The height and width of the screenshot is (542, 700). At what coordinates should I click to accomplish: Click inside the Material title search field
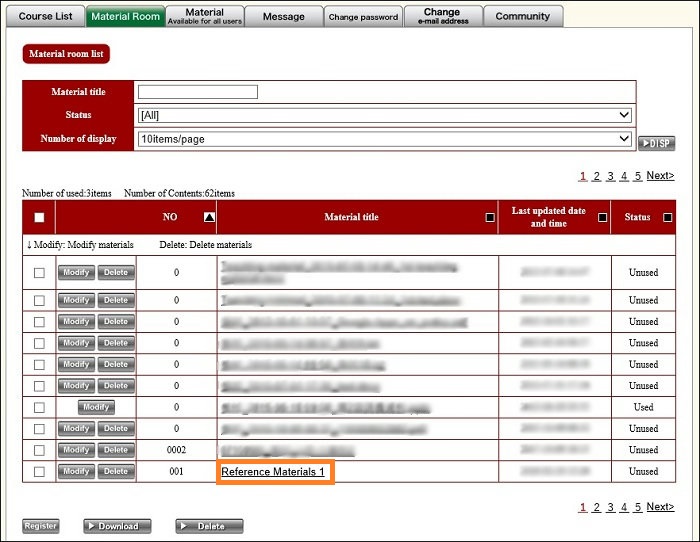[x=198, y=92]
